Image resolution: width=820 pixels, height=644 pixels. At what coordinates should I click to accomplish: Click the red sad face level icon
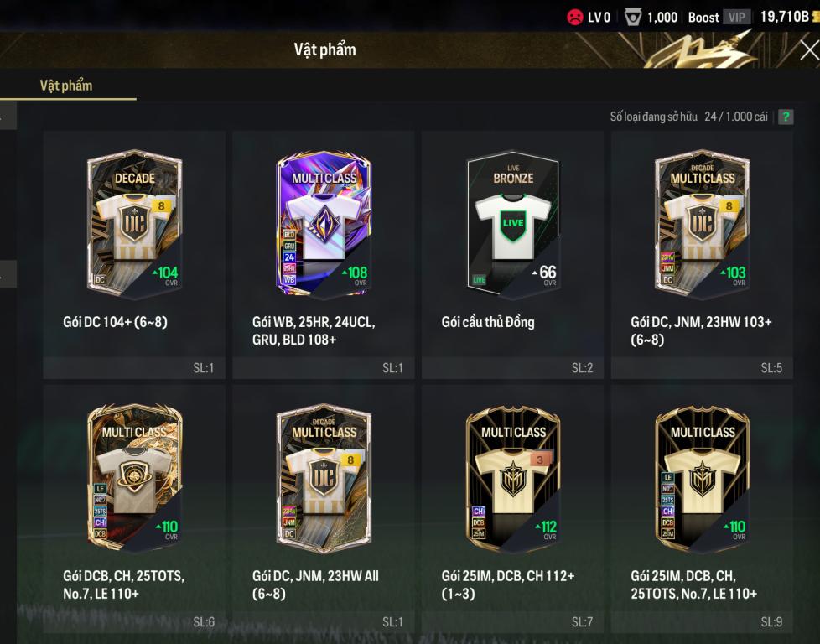574,18
